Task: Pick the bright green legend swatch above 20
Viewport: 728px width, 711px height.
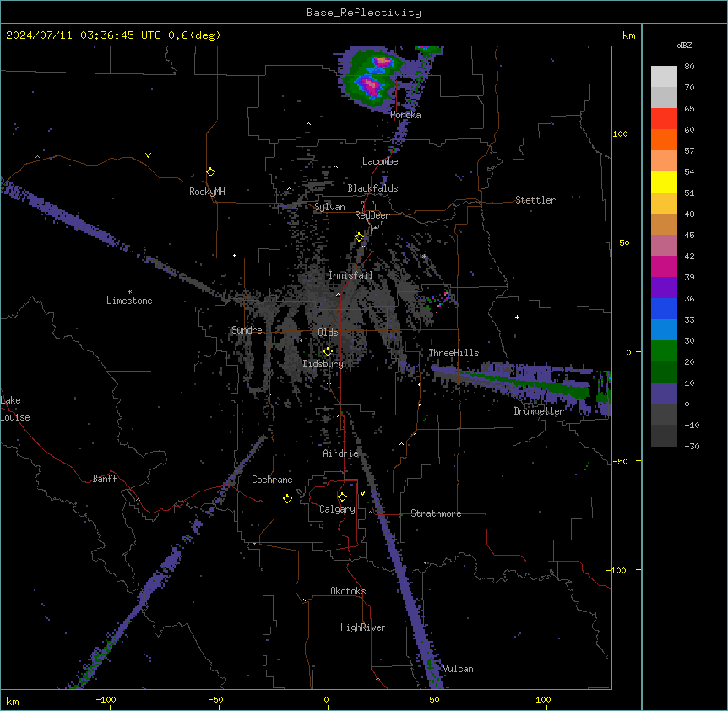Action: click(x=664, y=351)
